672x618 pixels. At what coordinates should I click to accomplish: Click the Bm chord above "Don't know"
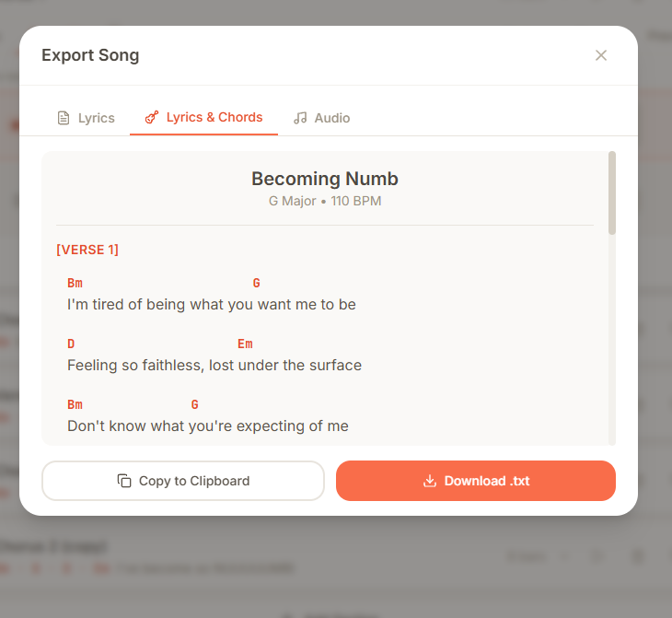pyautogui.click(x=75, y=404)
